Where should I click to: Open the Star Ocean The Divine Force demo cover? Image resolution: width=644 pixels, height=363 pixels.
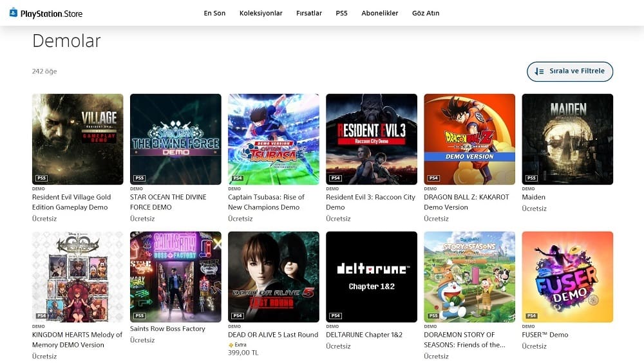pyautogui.click(x=175, y=139)
